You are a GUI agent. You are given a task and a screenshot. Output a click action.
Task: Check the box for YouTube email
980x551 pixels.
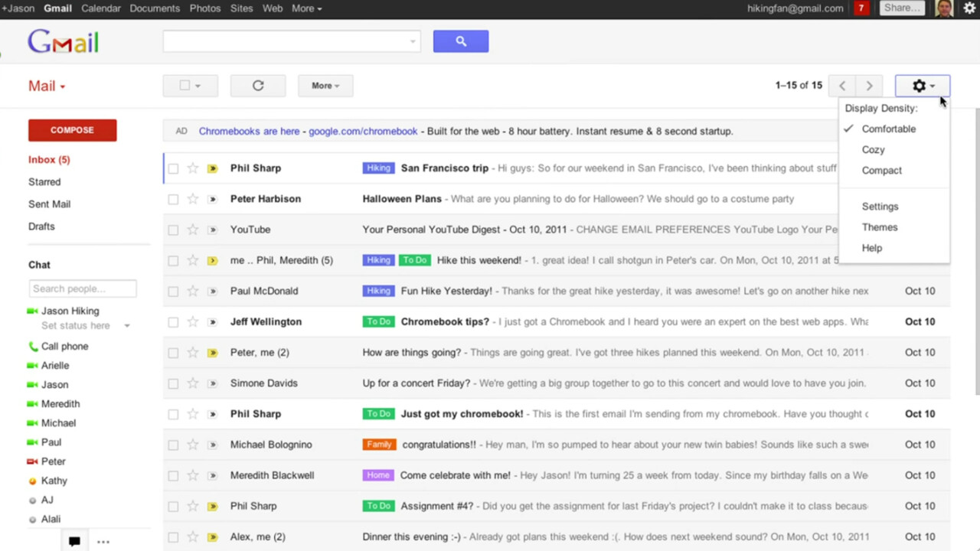point(173,230)
